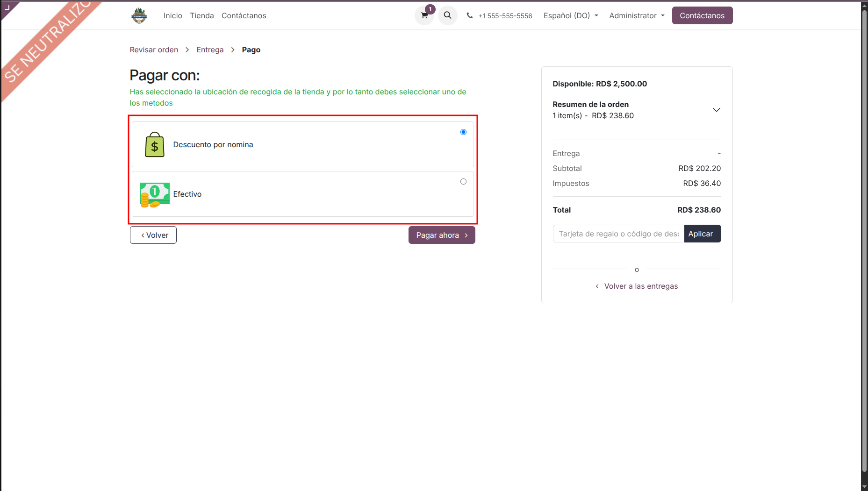Click the green shopping bag payroll icon

click(x=154, y=144)
